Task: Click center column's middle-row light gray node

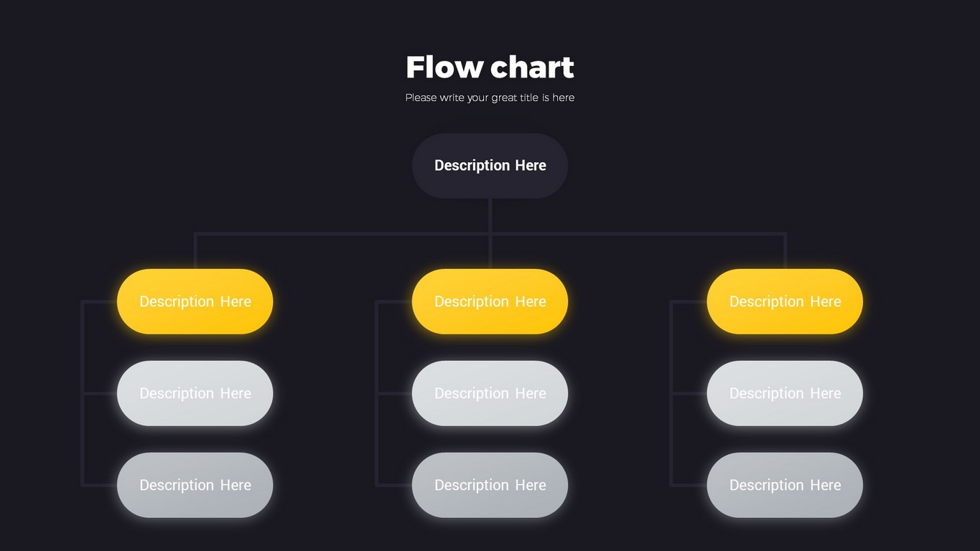Action: click(x=490, y=393)
